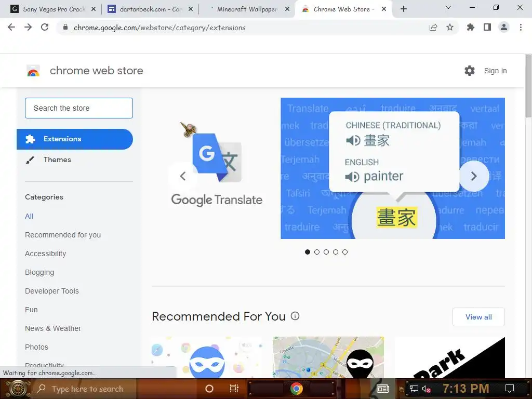Close the dartanbeck.com tab
This screenshot has width=532, height=399.
point(191,9)
